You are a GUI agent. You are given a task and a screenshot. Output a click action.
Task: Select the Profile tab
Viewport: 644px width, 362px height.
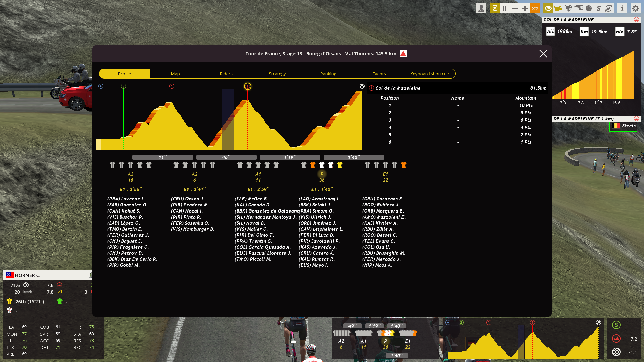point(124,74)
